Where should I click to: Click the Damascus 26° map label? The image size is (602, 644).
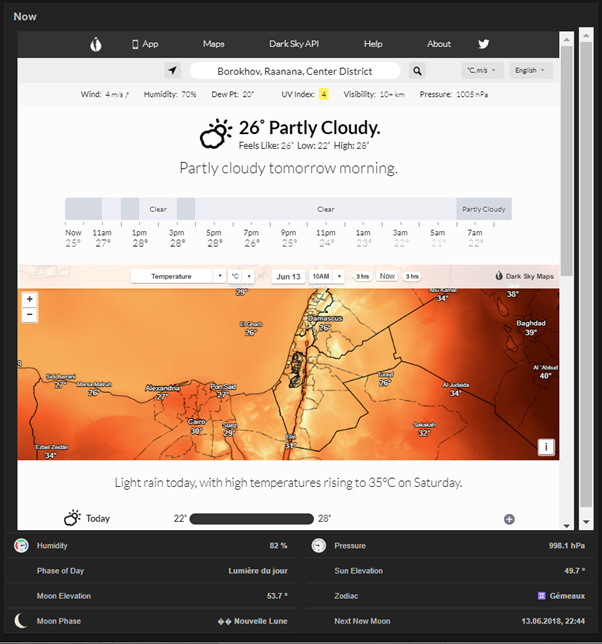click(325, 323)
